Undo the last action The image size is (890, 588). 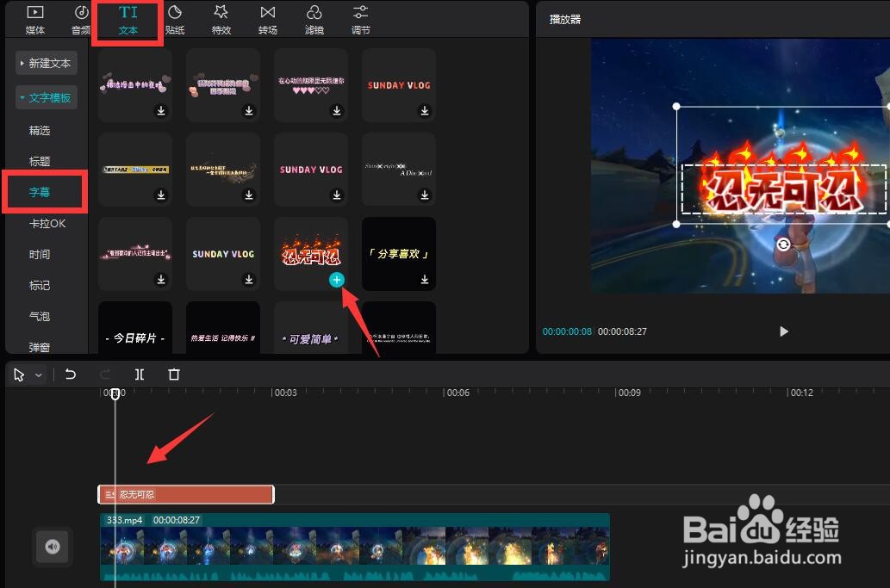coord(71,374)
